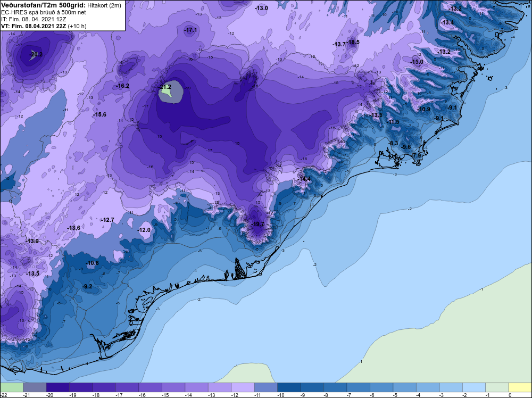Image resolution: width=532 pixels, height=398 pixels.
Task: Click the -13.9 temperature value
Action: click(32, 241)
